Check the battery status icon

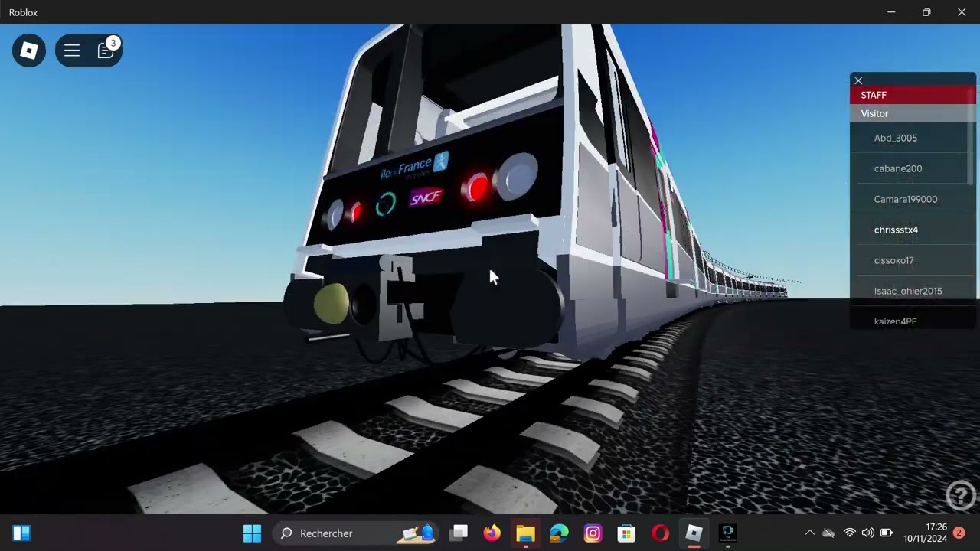click(887, 533)
